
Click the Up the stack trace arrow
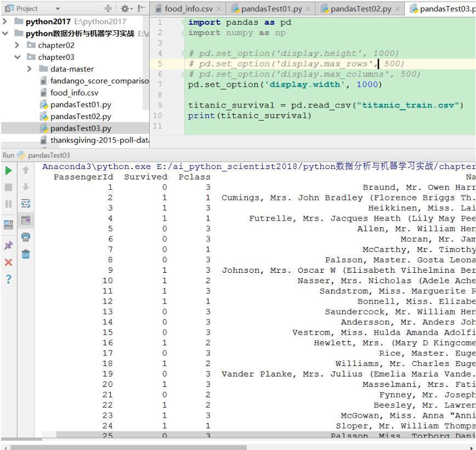point(26,171)
